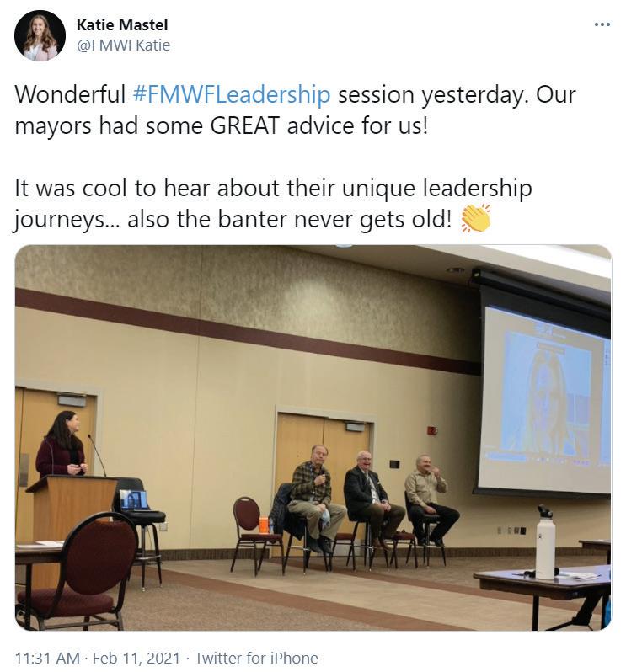Screen dimensions: 626x672
Task: Open the Twitter for iPhone source link
Action: 256,658
